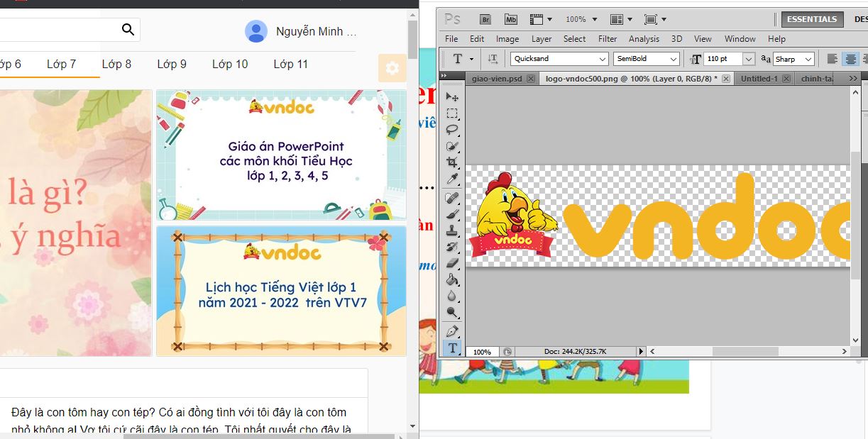Pick the Pen tool
The image size is (868, 439).
click(x=452, y=331)
